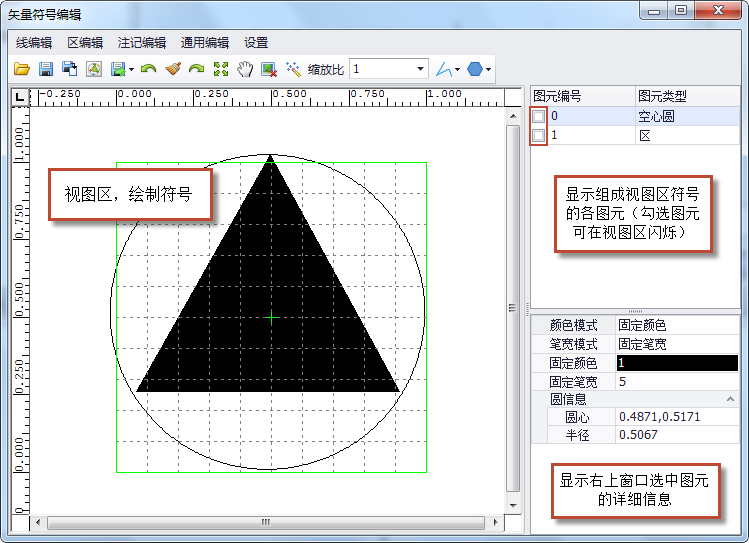Click the 图元类型 column header
749x543 pixels.
tap(687, 96)
